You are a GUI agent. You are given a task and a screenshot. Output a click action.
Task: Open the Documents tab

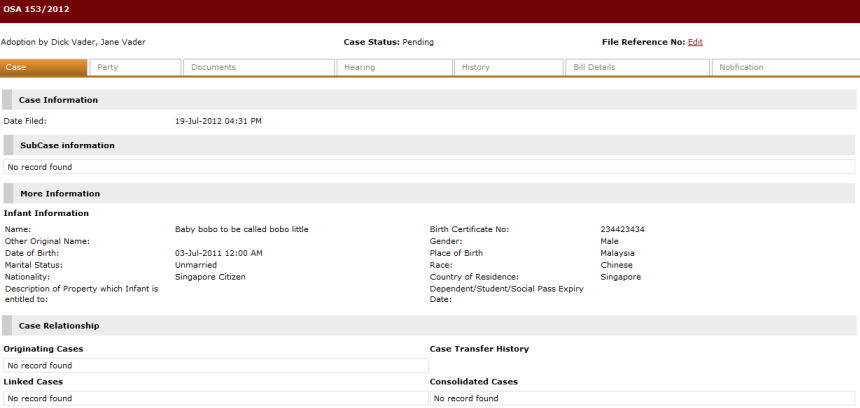click(258, 67)
